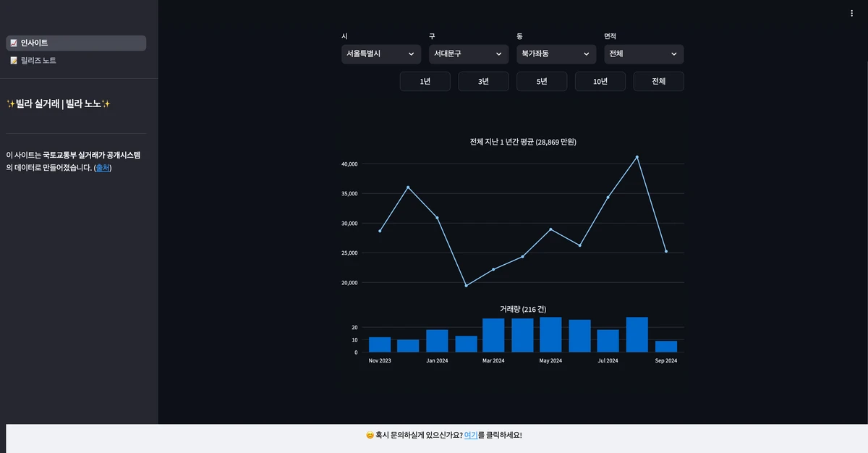
Task: Open the 시 dropdown showing 서울특별시
Action: pos(381,54)
